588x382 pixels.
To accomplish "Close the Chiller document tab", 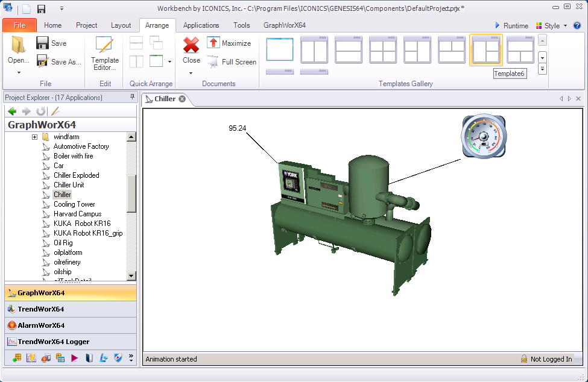I will click(x=182, y=99).
